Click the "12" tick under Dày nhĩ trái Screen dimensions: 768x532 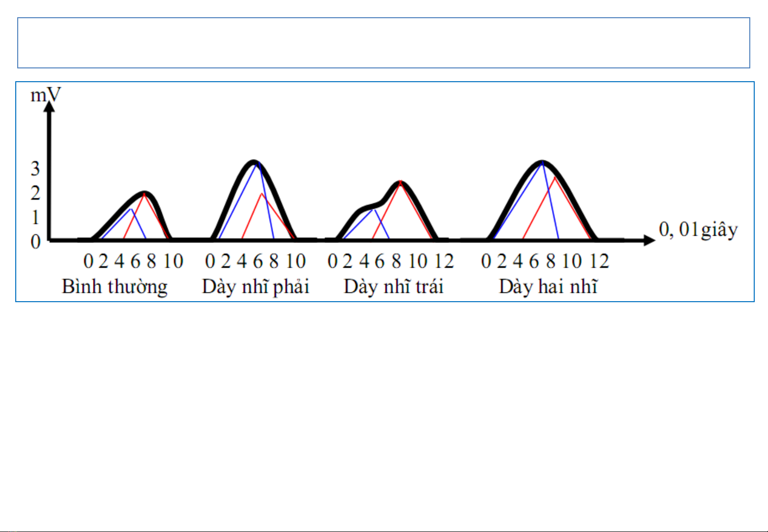[x=444, y=261]
